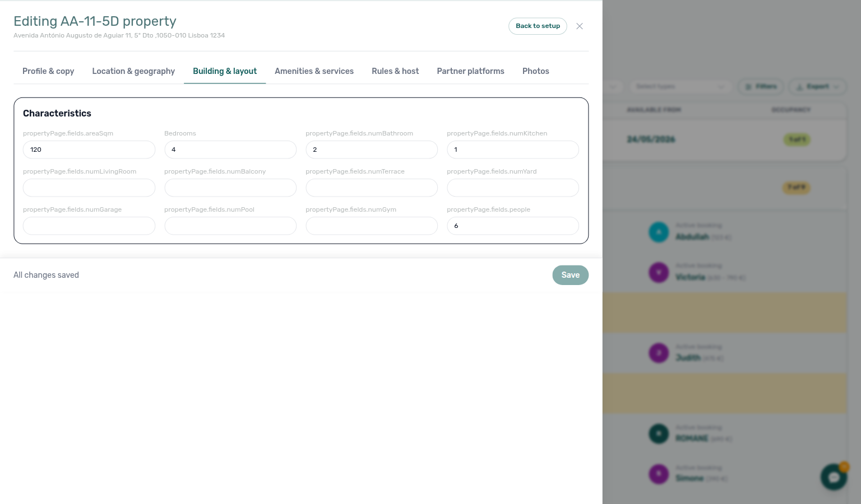
Task: Click the Back to setup button
Action: (538, 26)
